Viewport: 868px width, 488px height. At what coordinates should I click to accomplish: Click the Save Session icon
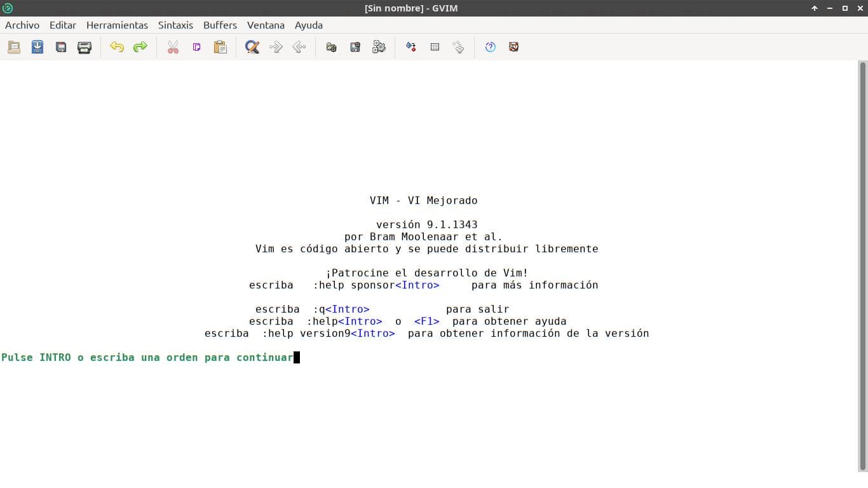(355, 46)
